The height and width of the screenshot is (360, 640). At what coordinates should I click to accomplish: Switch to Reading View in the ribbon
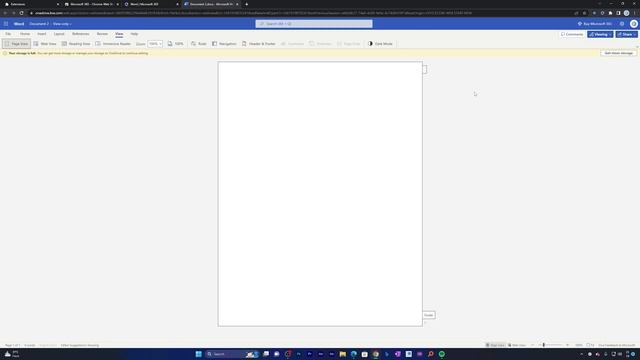coord(76,44)
